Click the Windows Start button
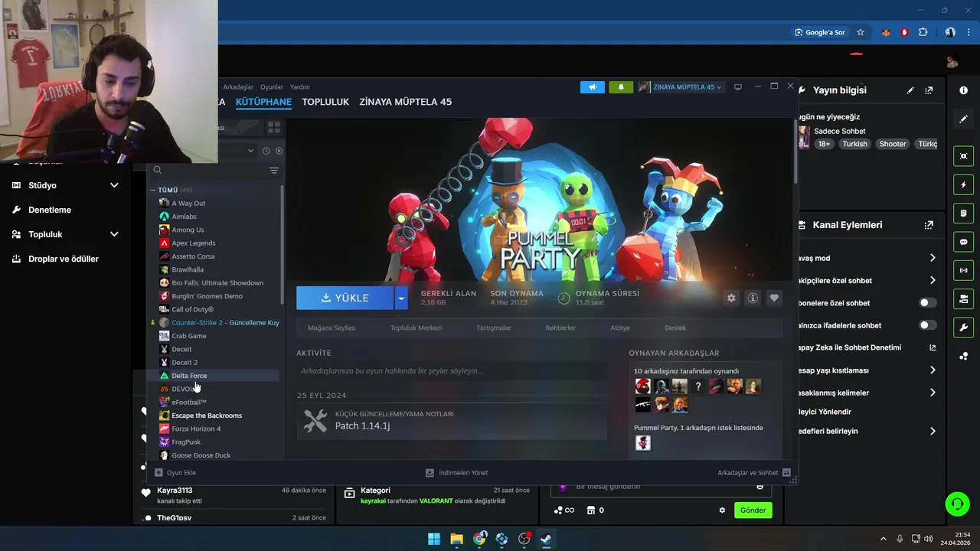 (x=434, y=539)
